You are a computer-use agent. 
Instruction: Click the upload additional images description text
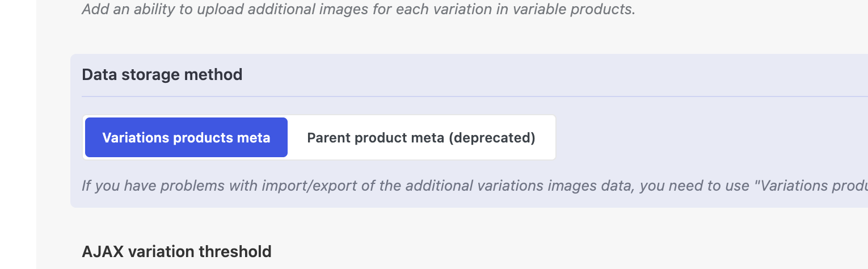(x=359, y=10)
